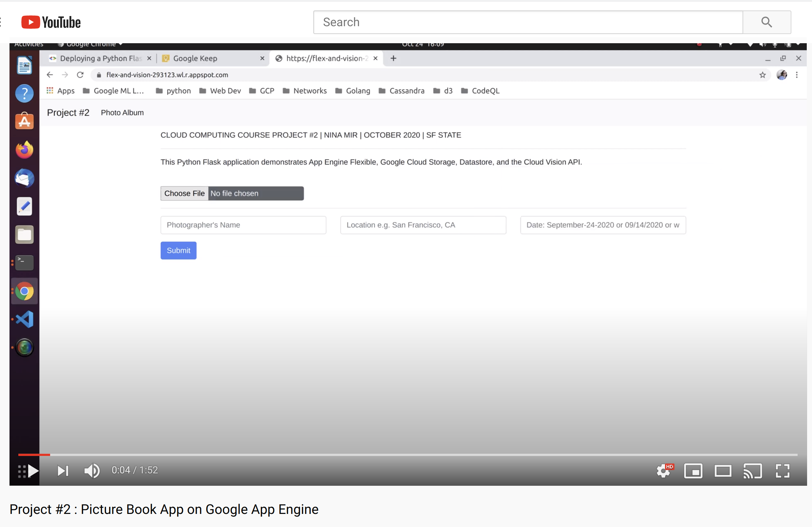Focus the Photographer's Name field
Viewport: 812px width, 527px height.
tap(243, 225)
